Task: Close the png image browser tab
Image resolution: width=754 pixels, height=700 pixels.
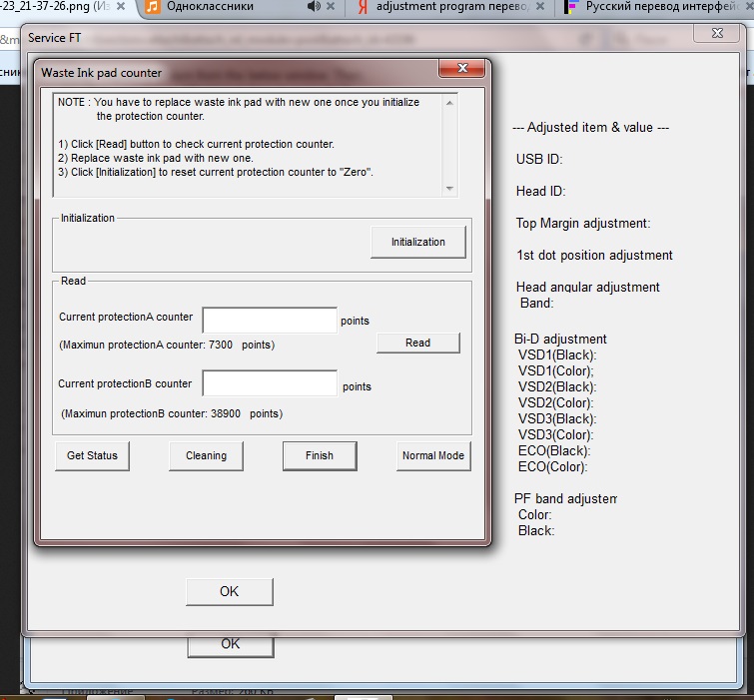Action: 121,6
